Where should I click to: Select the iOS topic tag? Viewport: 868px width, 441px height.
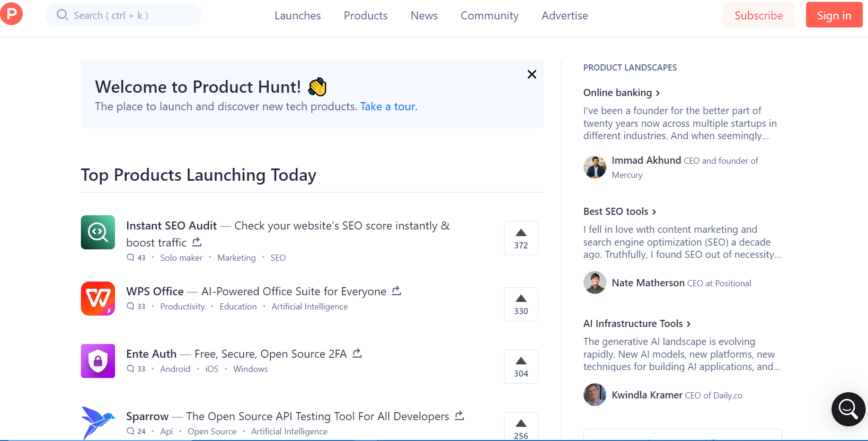pos(212,369)
